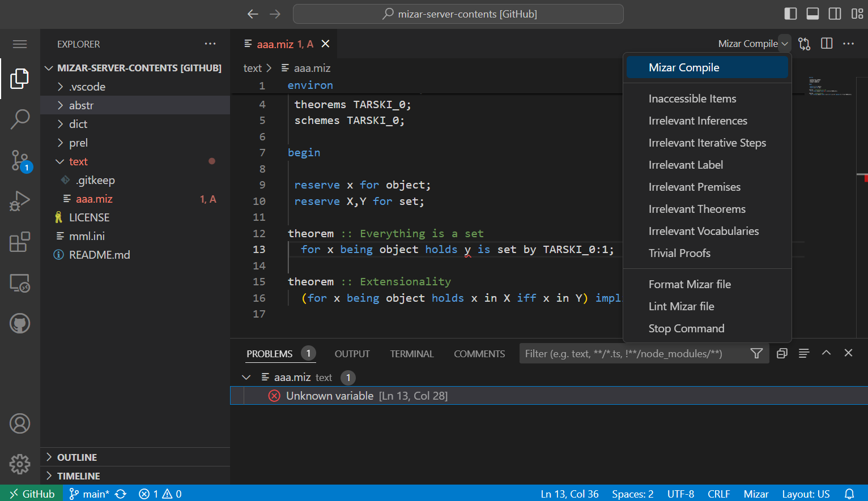
Task: Open Source Control view with pending change
Action: click(x=20, y=160)
